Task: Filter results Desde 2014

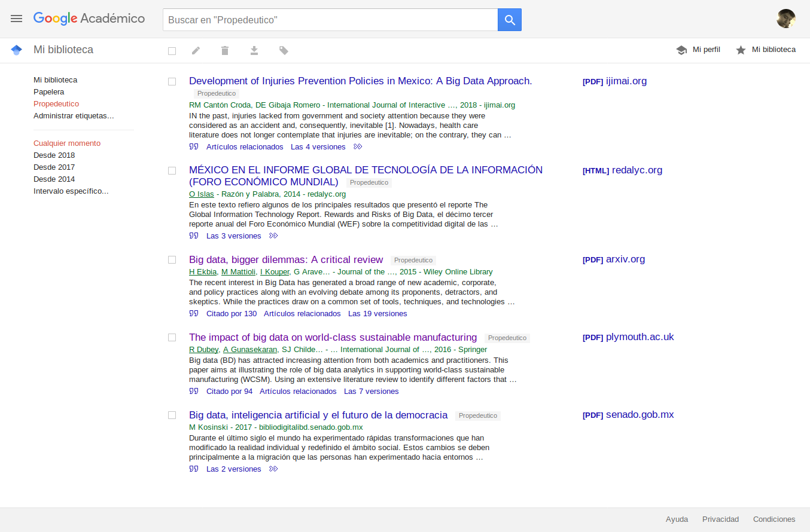Action: point(54,179)
